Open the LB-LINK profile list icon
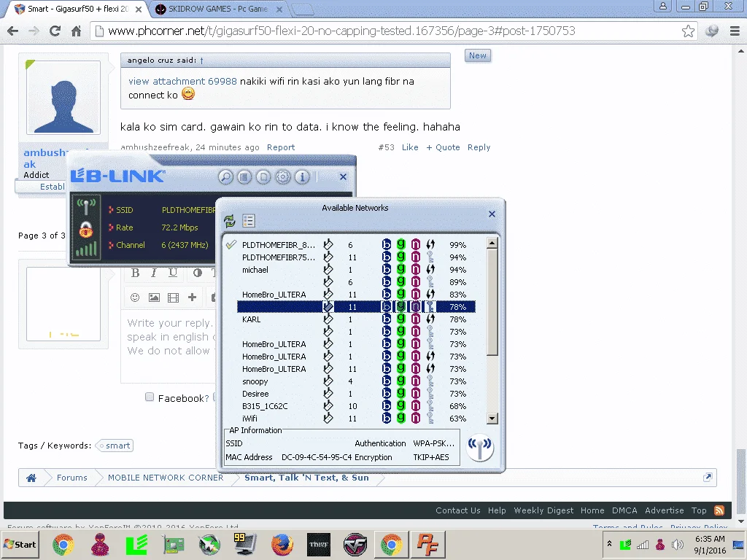Viewport: 747px width, 560px height. pyautogui.click(x=244, y=177)
